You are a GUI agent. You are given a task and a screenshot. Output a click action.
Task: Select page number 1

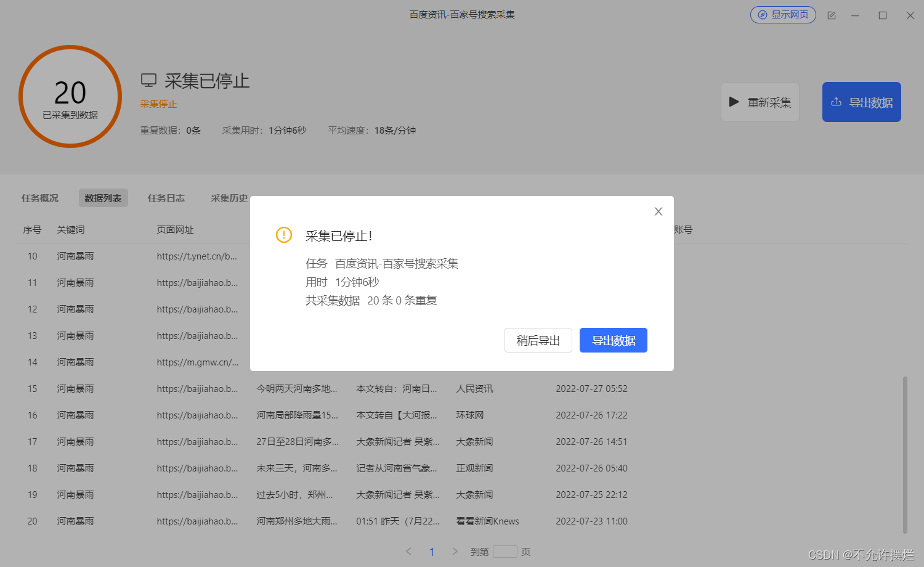click(x=432, y=552)
